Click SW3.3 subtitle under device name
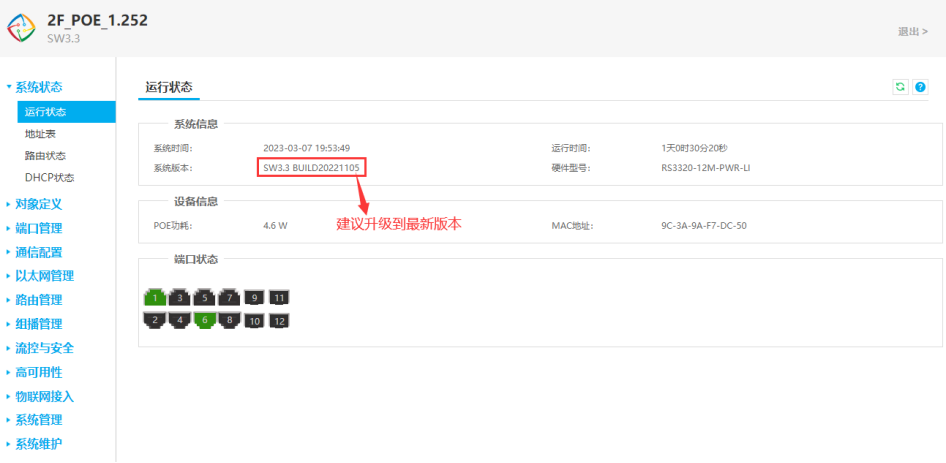 [x=64, y=39]
